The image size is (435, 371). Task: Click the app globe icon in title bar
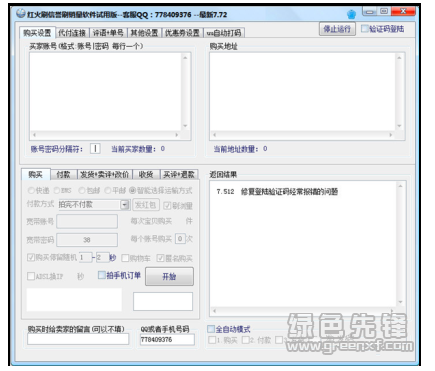21,13
